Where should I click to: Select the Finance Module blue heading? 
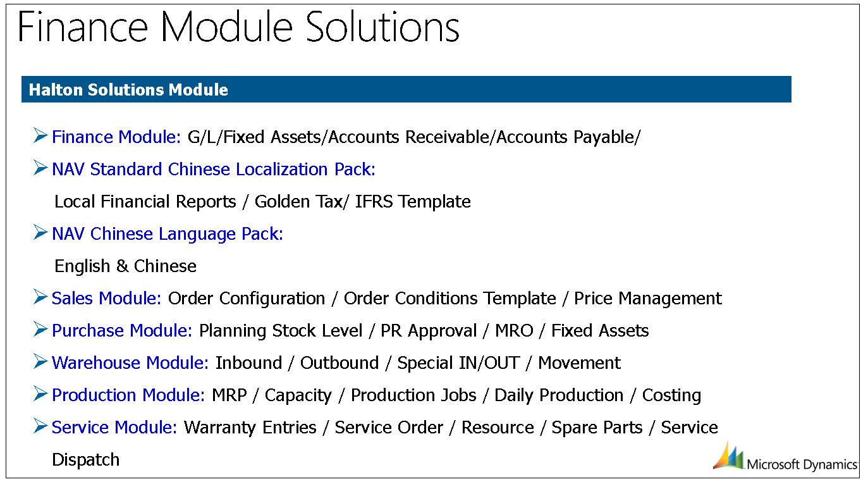click(x=116, y=137)
